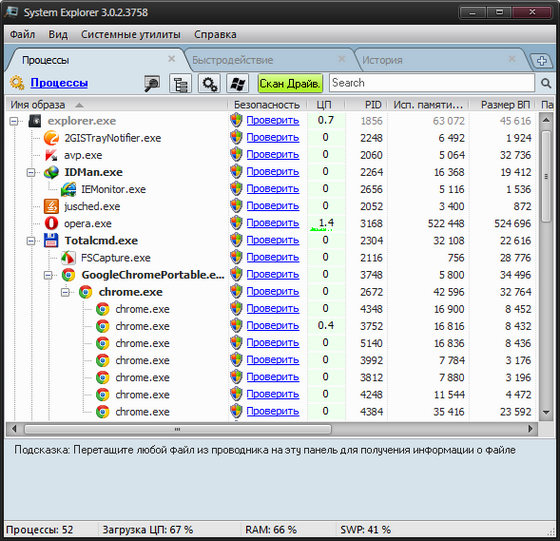Click the horizontal scrollbar thumb
The width and height of the screenshot is (560, 541).
178,429
